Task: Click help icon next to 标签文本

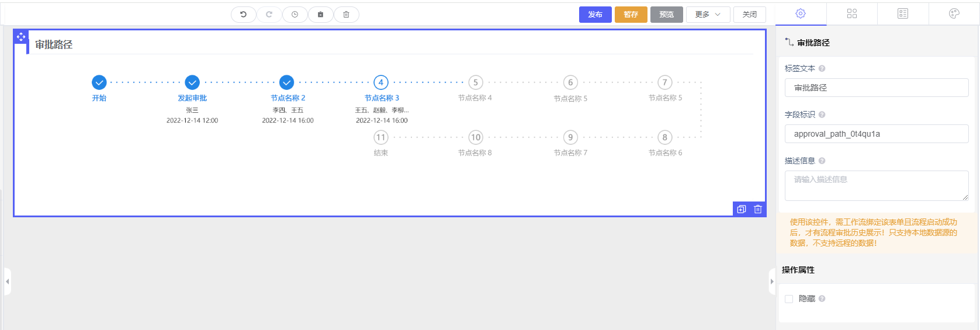Action: pyautogui.click(x=822, y=68)
